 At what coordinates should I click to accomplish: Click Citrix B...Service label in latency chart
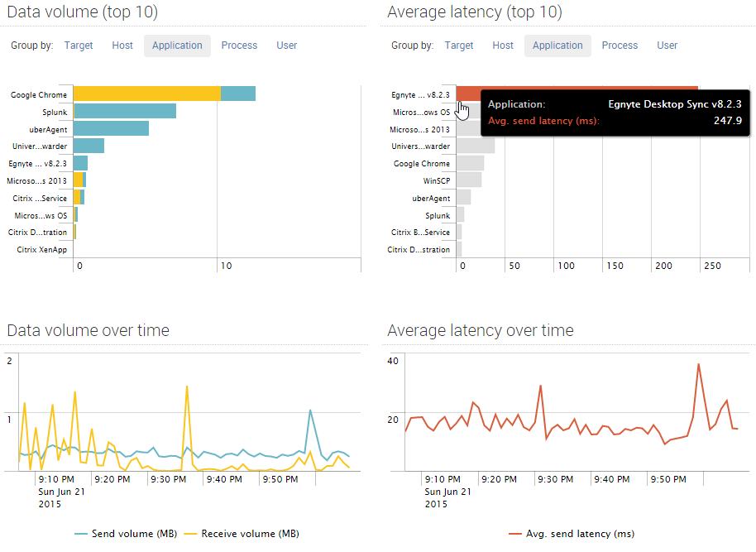[x=420, y=232]
